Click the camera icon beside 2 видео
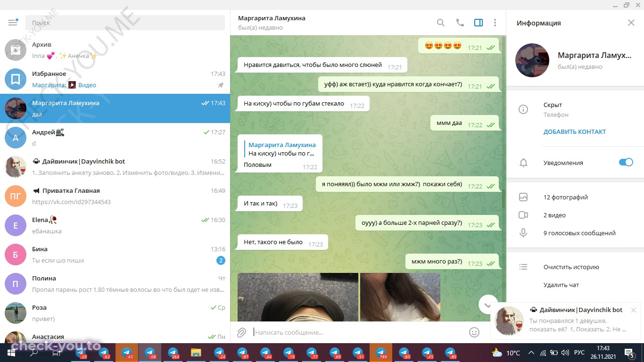644x362 pixels. click(523, 215)
